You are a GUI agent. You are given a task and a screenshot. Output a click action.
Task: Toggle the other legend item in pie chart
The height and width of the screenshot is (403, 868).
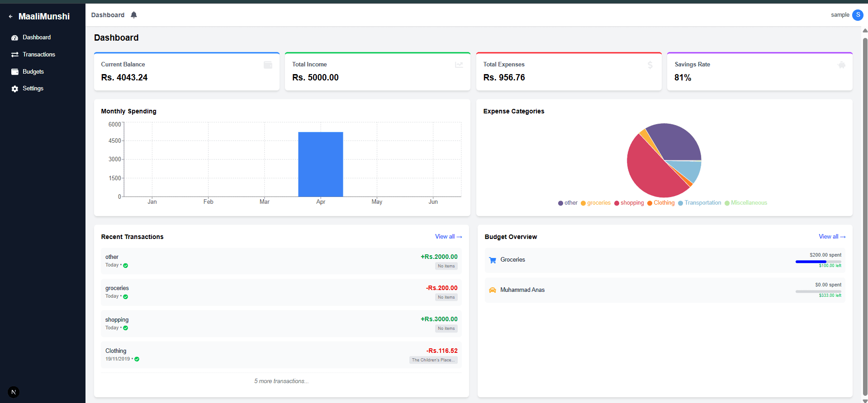click(x=568, y=203)
